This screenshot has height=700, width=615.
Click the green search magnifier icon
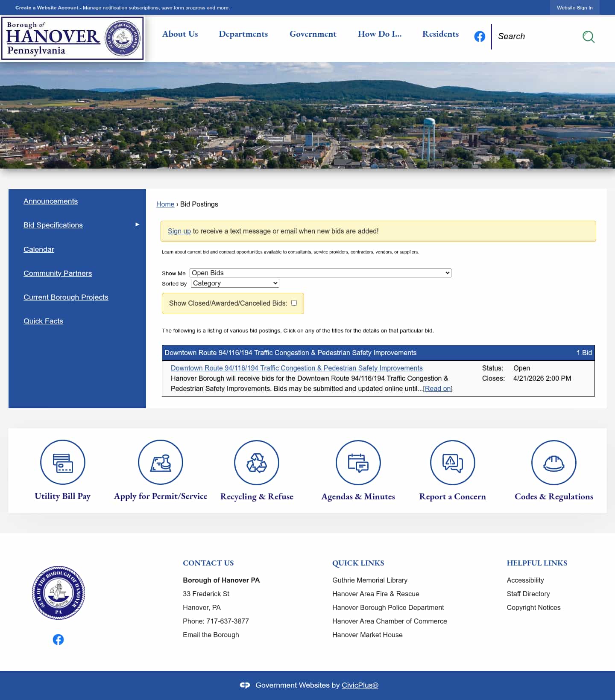click(x=589, y=37)
